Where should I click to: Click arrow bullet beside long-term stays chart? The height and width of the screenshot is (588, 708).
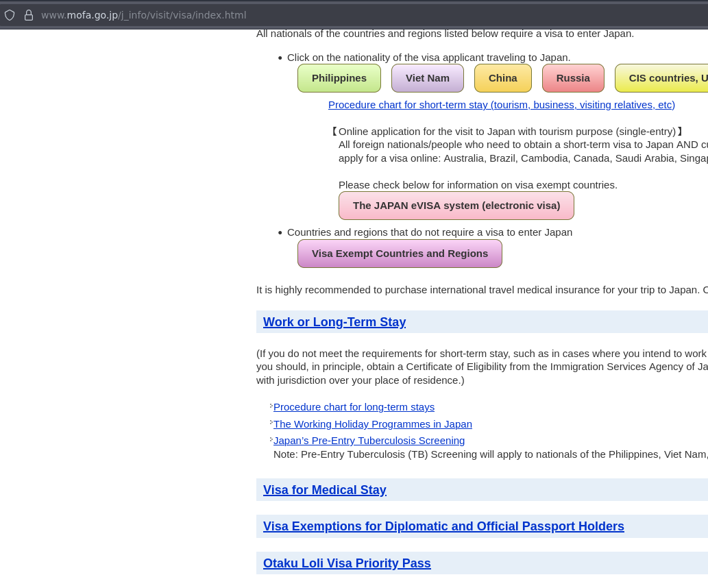(271, 406)
